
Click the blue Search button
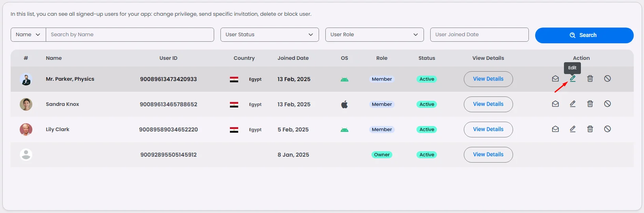tap(584, 35)
